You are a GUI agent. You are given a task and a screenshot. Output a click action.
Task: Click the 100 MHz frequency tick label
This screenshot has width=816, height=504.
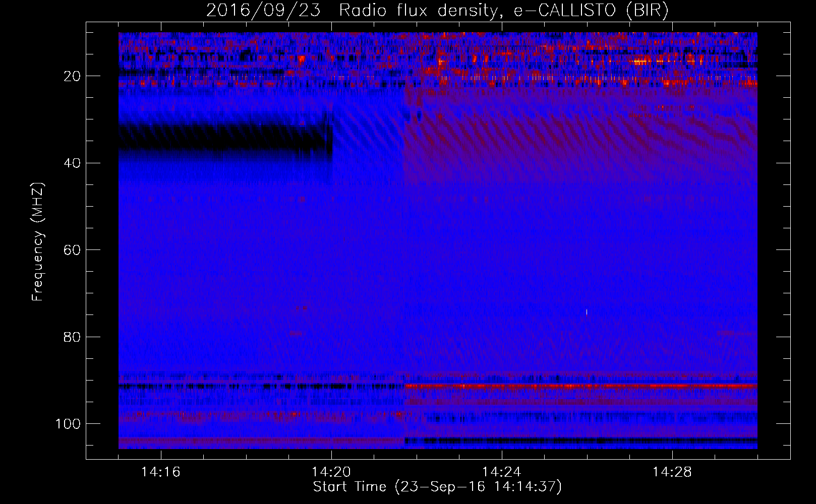pos(68,423)
